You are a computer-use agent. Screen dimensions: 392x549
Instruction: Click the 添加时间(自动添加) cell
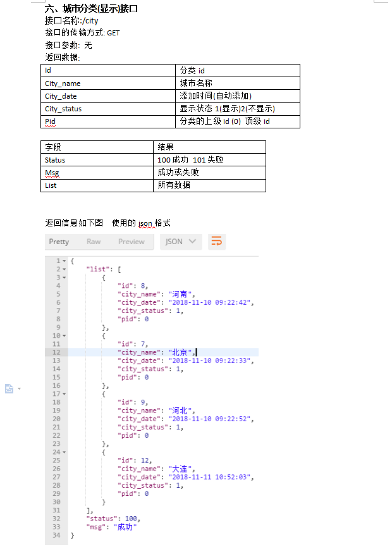click(238, 96)
